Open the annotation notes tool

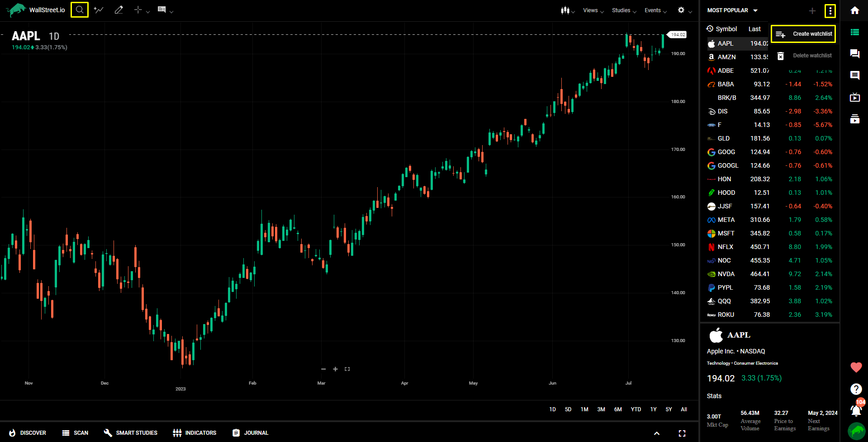(161, 9)
